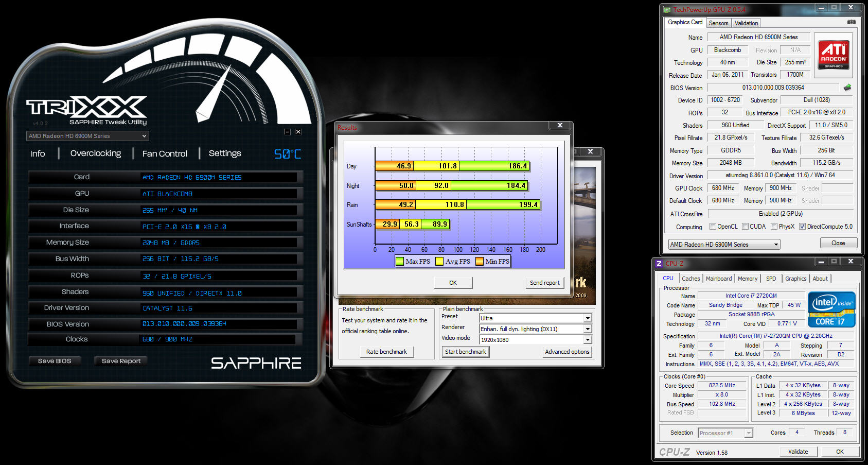Open Advanced options in benchmark window
868x465 pixels.
[567, 352]
